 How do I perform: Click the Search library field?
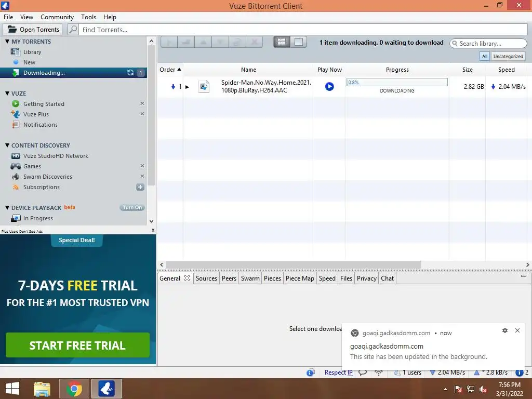click(488, 44)
